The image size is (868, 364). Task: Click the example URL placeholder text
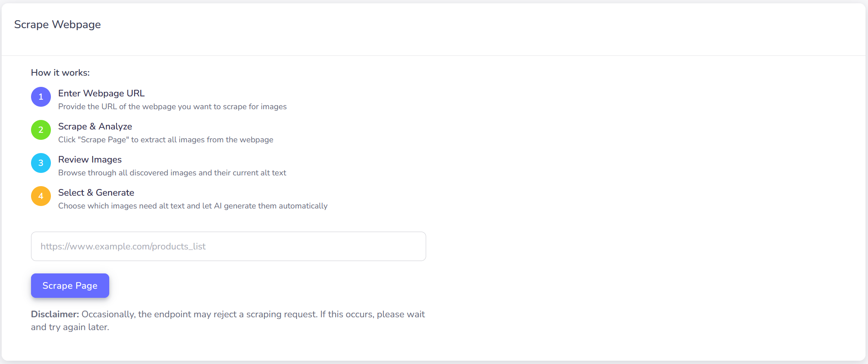pyautogui.click(x=123, y=246)
